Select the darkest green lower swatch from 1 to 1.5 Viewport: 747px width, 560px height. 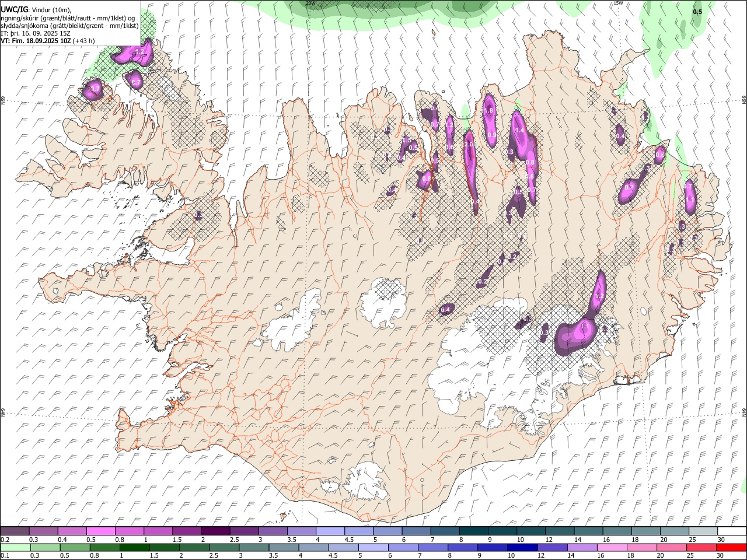click(x=134, y=547)
